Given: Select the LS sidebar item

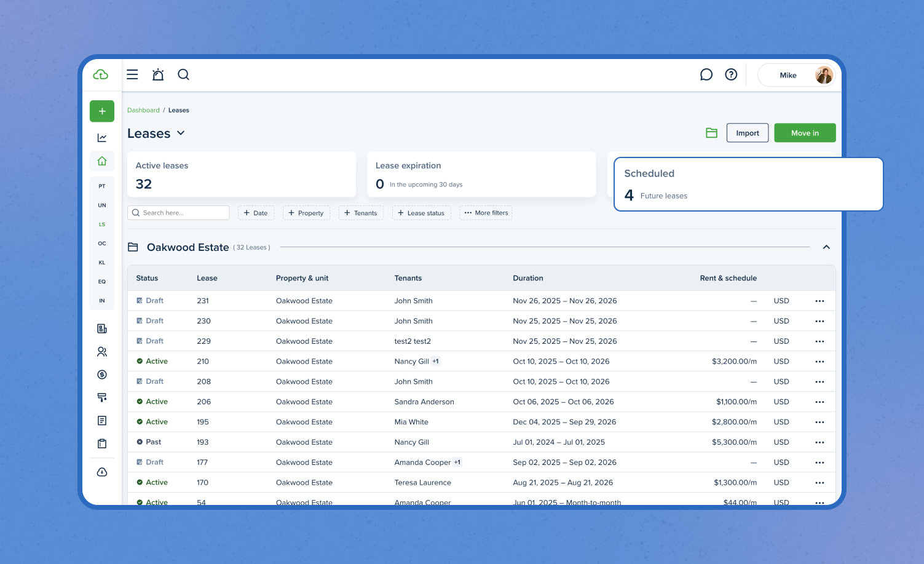Looking at the screenshot, I should tap(102, 224).
